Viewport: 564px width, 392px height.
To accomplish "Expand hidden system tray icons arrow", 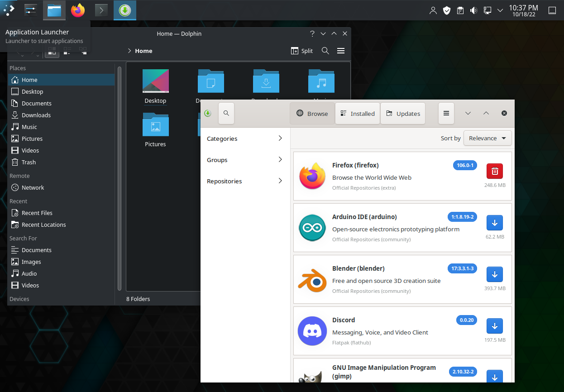I will coord(500,10).
